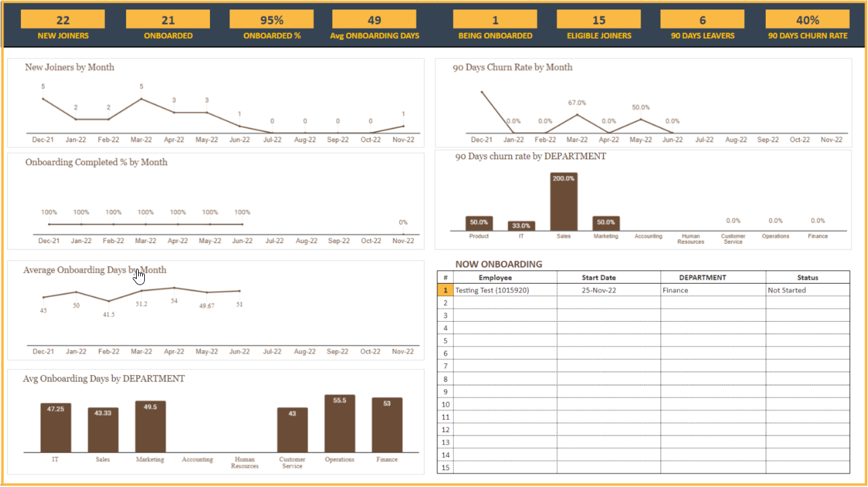Click the Product bar in churn by department chart
Screen dimensions: 868x487
tap(479, 224)
